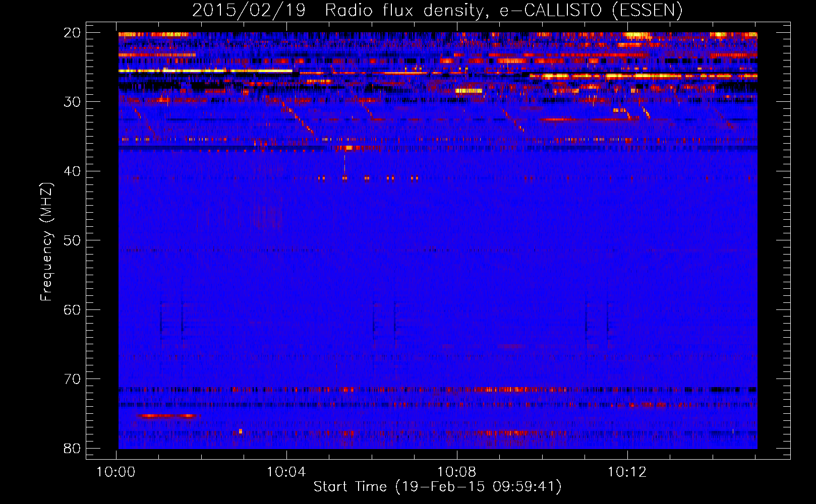Screen dimensions: 816x504
Task: Click the "70" frequency tick label
Action: tap(73, 379)
